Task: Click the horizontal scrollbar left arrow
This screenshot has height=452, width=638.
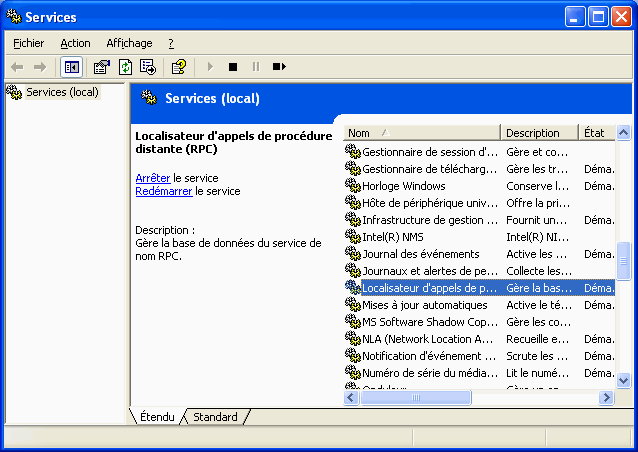Action: pos(351,397)
